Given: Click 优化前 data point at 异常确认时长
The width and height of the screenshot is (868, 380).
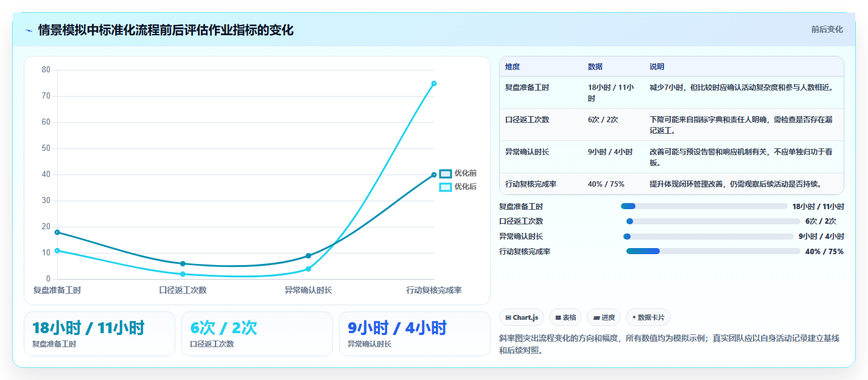Looking at the screenshot, I should [309, 256].
